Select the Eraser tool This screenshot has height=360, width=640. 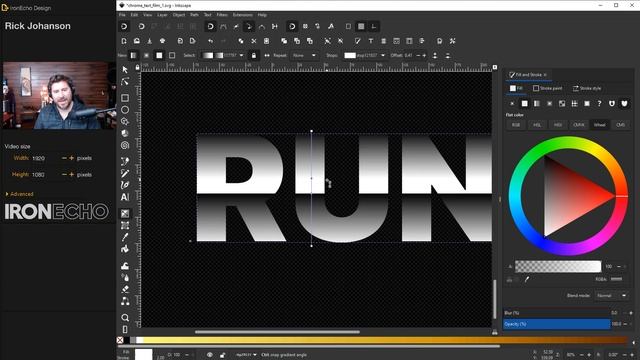[x=125, y=289]
